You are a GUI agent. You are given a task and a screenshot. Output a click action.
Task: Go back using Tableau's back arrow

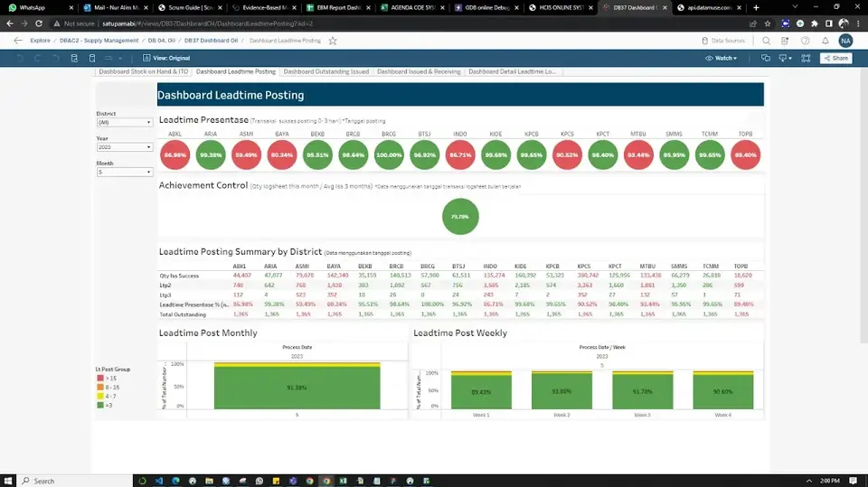tap(18, 41)
